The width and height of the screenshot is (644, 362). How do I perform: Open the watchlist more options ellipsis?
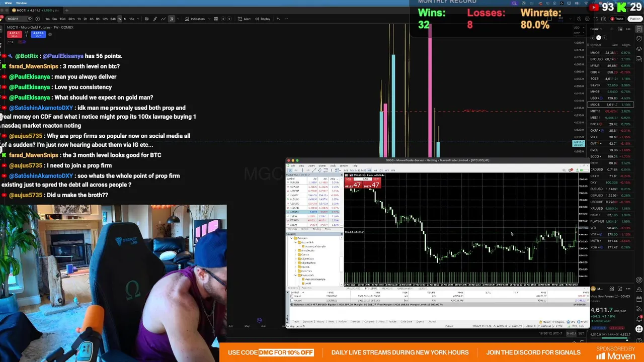[628, 29]
